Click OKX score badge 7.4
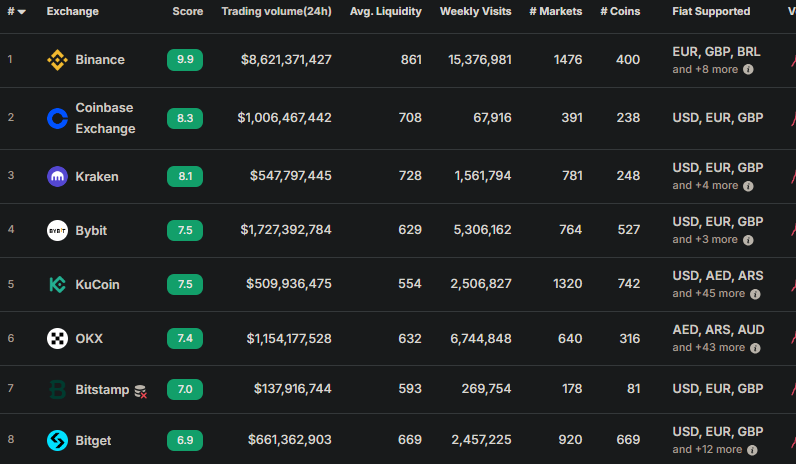Viewport: 796px width, 464px height. [185, 338]
